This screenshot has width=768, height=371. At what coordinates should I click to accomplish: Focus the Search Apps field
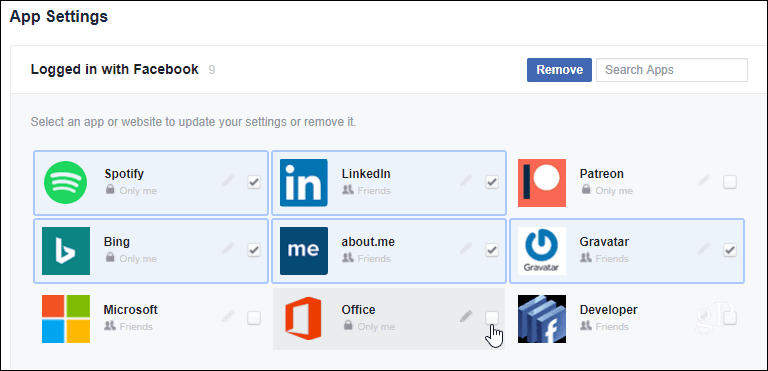point(672,70)
